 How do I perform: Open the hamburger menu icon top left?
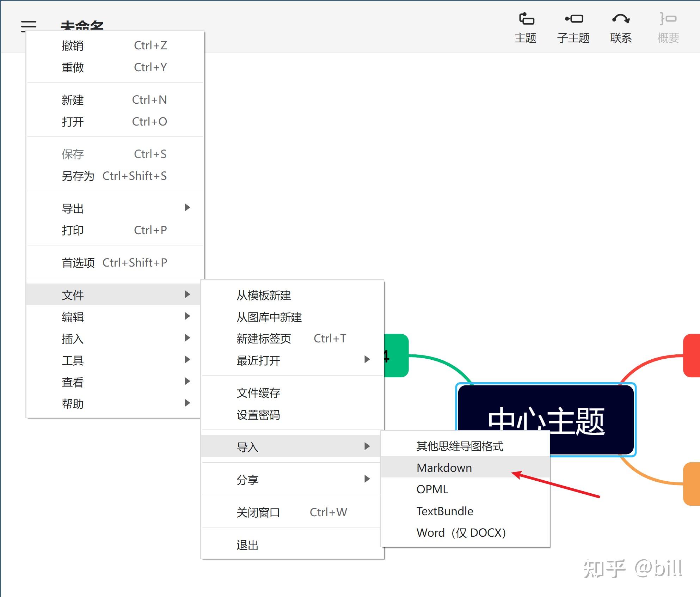pyautogui.click(x=30, y=25)
